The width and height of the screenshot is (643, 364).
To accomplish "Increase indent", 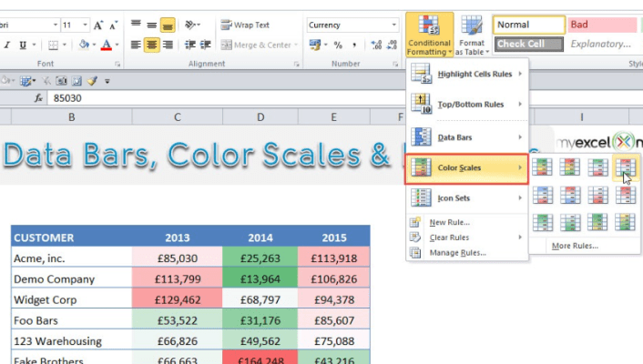I will click(205, 45).
